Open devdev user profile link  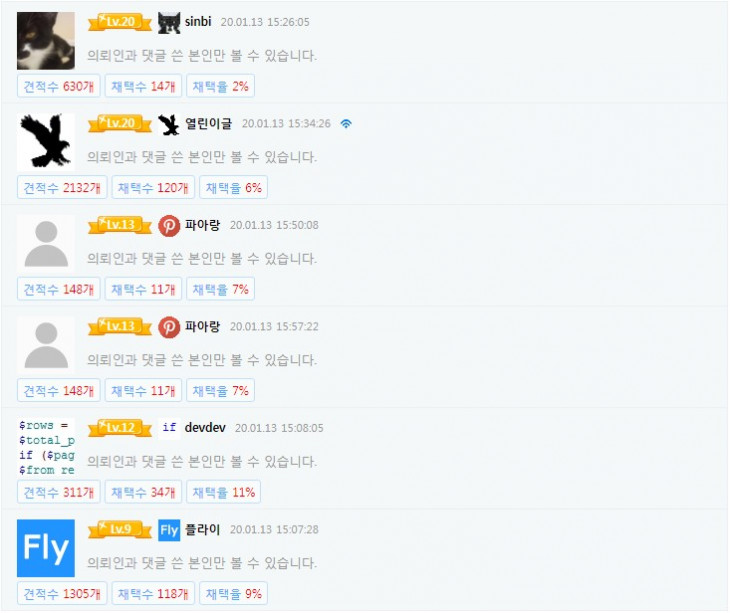205,427
